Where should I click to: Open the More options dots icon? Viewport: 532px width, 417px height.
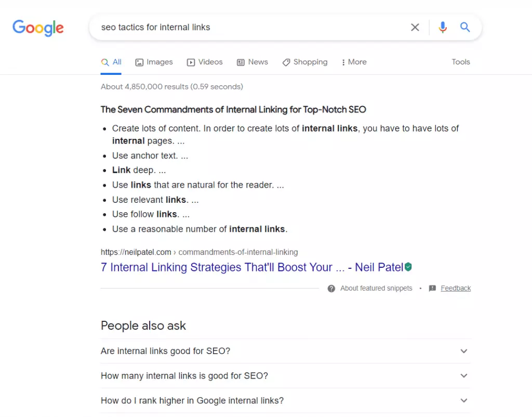click(x=343, y=62)
